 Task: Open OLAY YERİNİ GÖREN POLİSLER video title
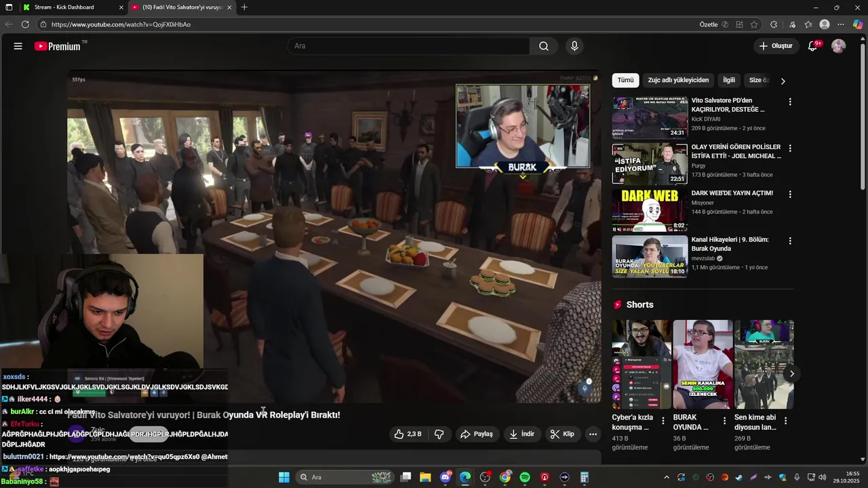tap(736, 151)
